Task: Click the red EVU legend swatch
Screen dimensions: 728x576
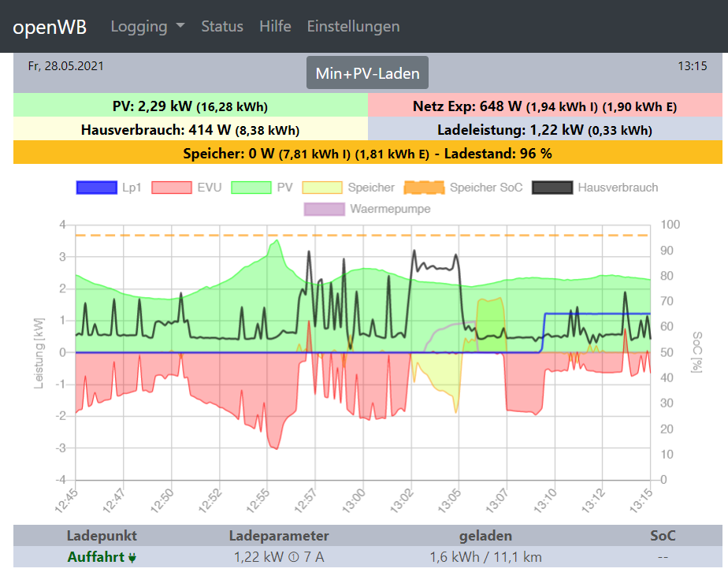Action: point(172,188)
